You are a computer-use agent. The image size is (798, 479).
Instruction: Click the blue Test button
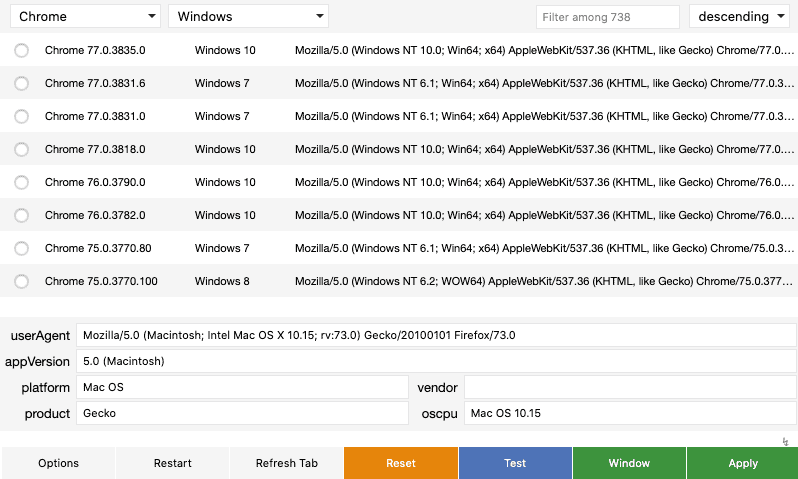pos(515,463)
